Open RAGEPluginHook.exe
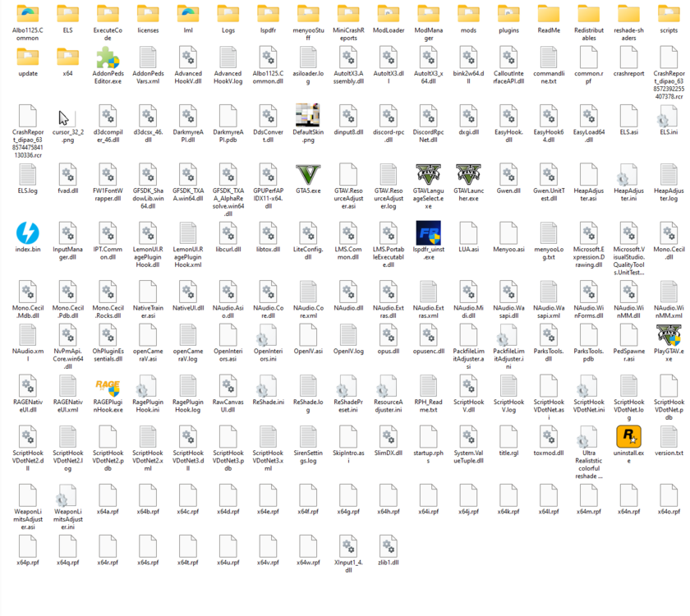 pos(108,384)
